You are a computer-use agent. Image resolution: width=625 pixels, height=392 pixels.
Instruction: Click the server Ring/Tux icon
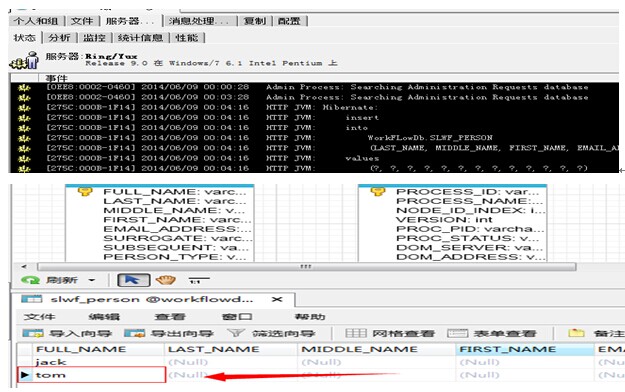[25, 60]
